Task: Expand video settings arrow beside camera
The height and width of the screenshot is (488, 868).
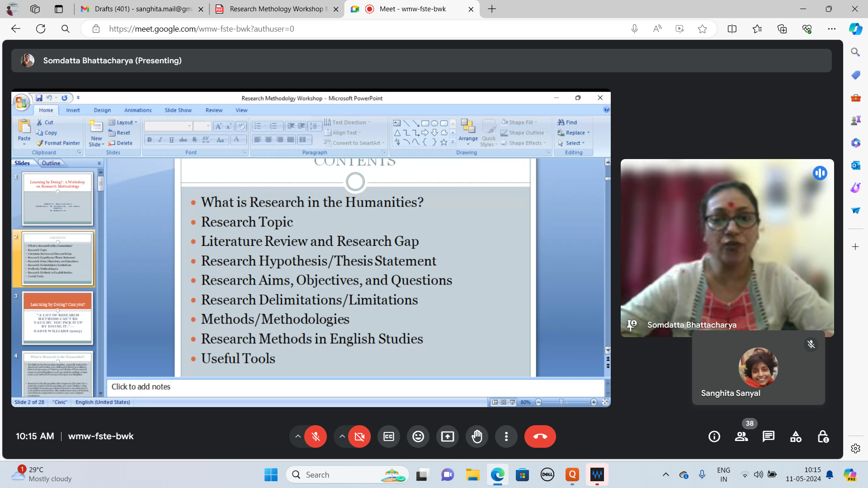Action: [x=342, y=436]
